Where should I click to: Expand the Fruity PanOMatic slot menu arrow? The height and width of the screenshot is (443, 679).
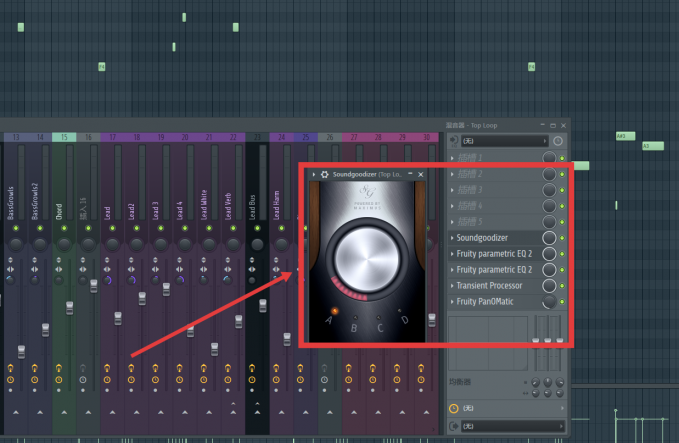pyautogui.click(x=452, y=302)
